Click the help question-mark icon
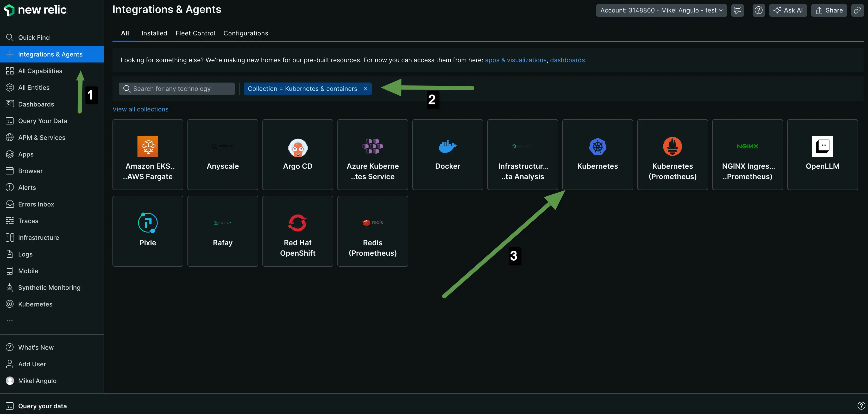The width and height of the screenshot is (868, 414). click(x=759, y=10)
